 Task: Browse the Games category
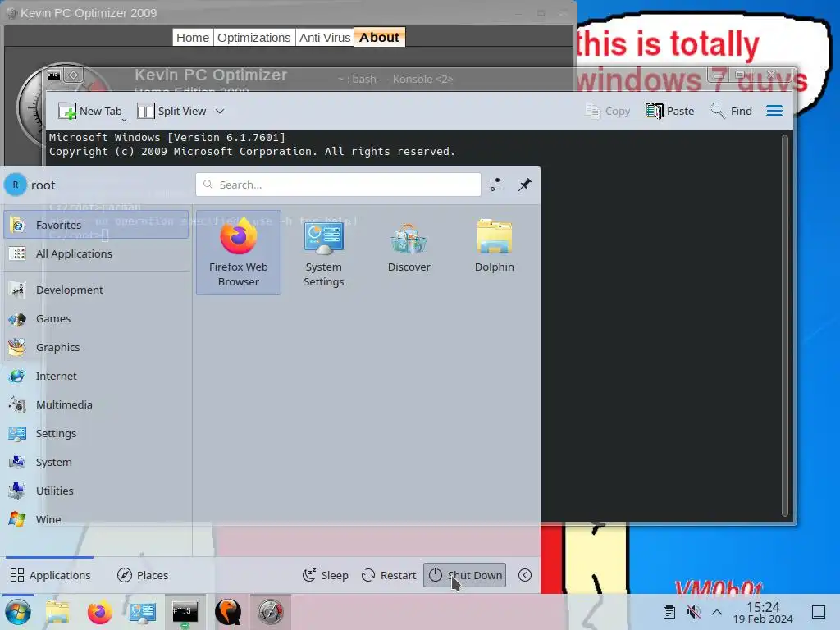(x=97, y=319)
